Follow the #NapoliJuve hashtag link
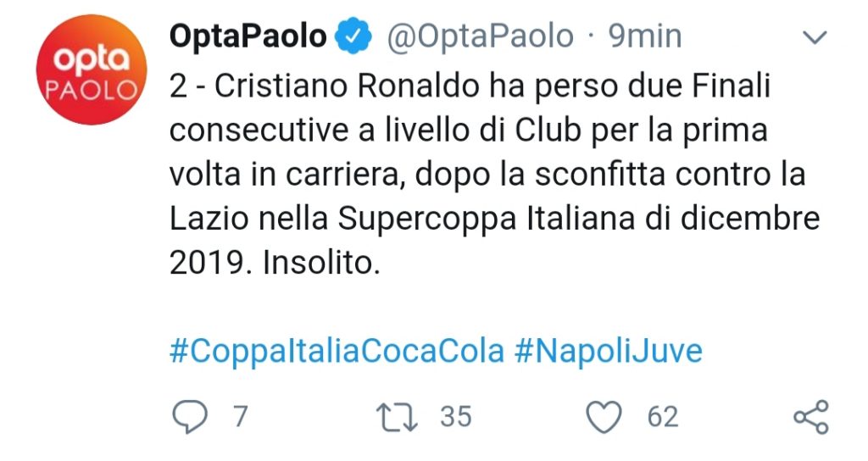868x461 pixels. pyautogui.click(x=609, y=351)
